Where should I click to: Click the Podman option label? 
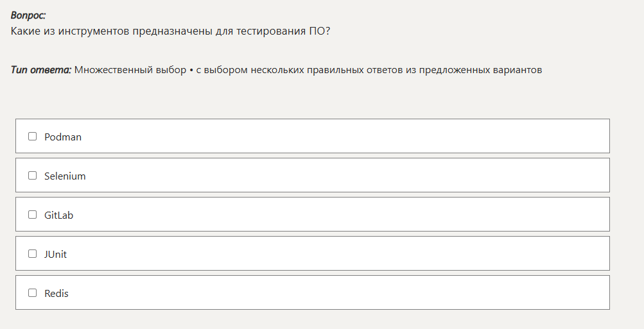(63, 137)
